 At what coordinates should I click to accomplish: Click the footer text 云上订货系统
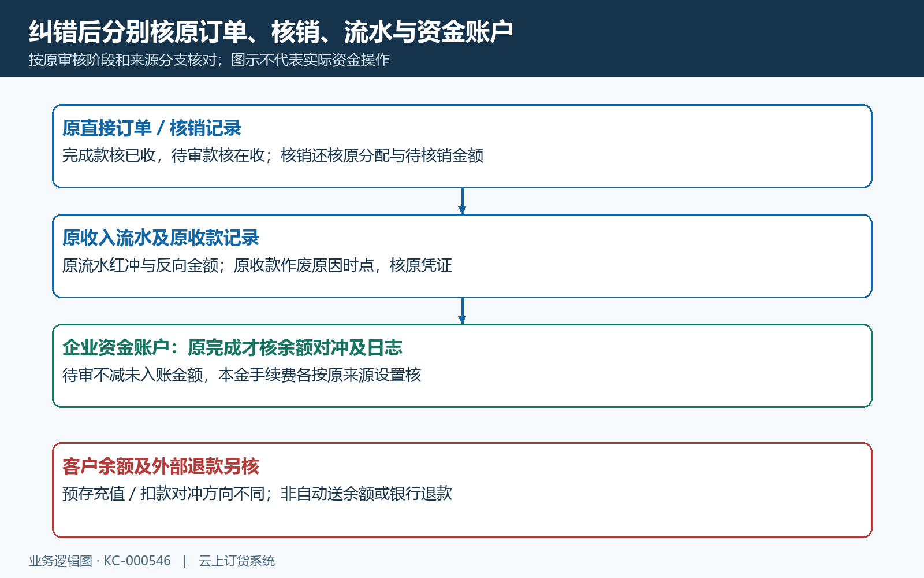tap(237, 561)
